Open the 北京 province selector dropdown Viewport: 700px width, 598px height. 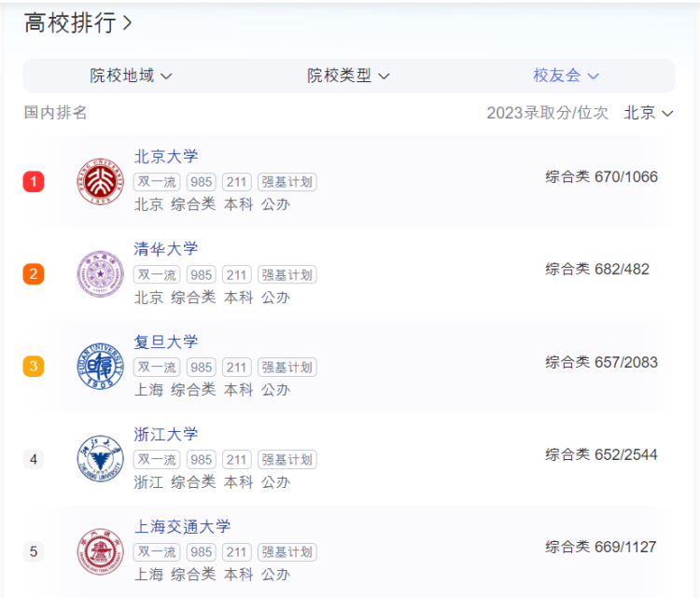[649, 113]
